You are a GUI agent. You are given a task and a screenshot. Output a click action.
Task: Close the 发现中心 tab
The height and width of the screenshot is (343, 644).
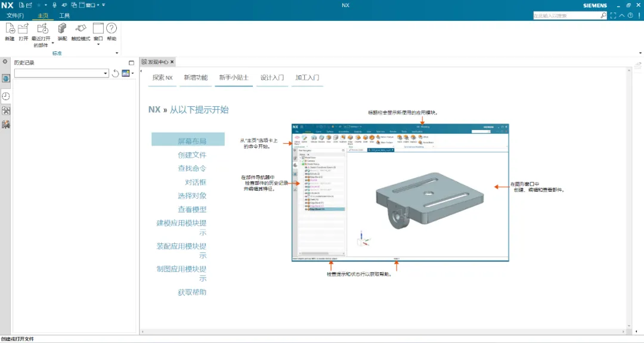[172, 62]
